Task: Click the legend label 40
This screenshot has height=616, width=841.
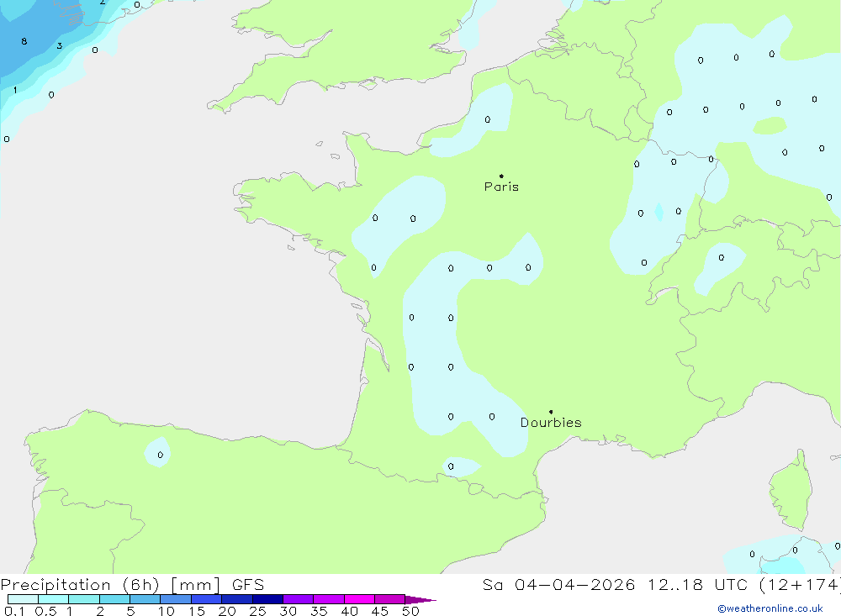Action: click(350, 611)
